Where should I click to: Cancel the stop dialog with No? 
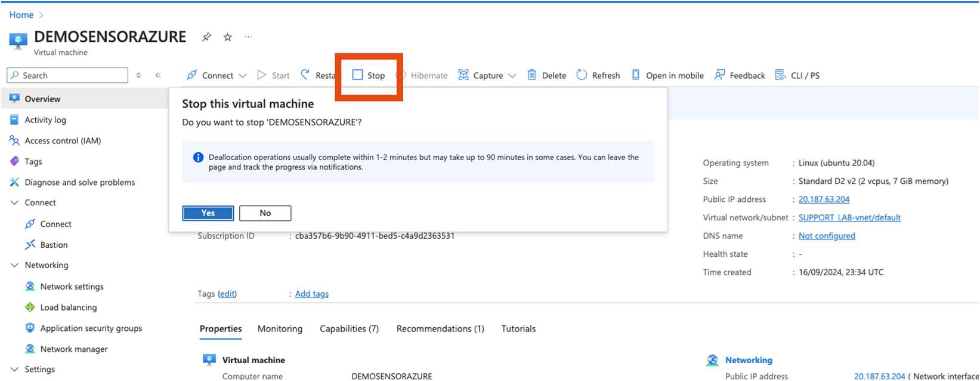[x=265, y=213]
